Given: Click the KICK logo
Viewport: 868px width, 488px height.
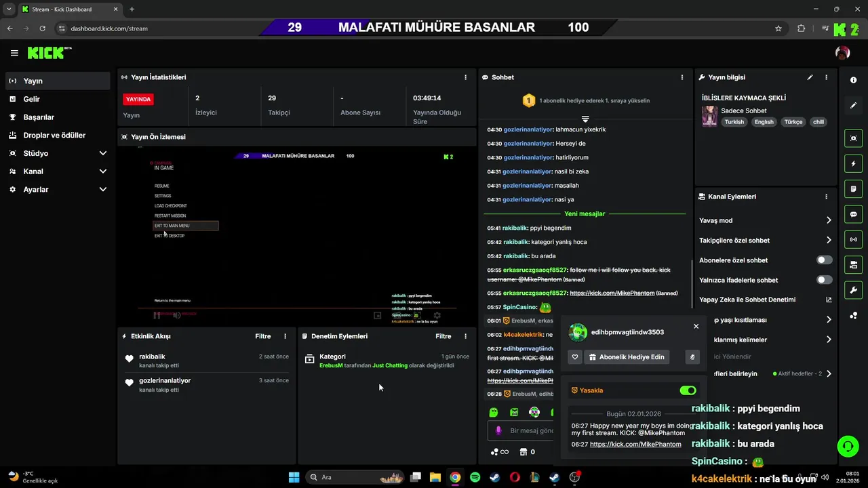Looking at the screenshot, I should (x=50, y=53).
